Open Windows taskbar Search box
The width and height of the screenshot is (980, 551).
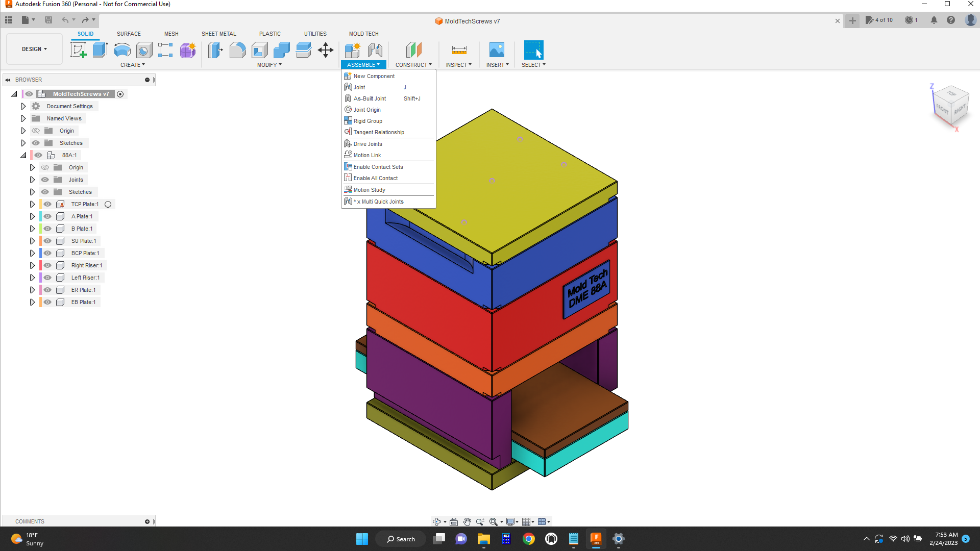(401, 539)
